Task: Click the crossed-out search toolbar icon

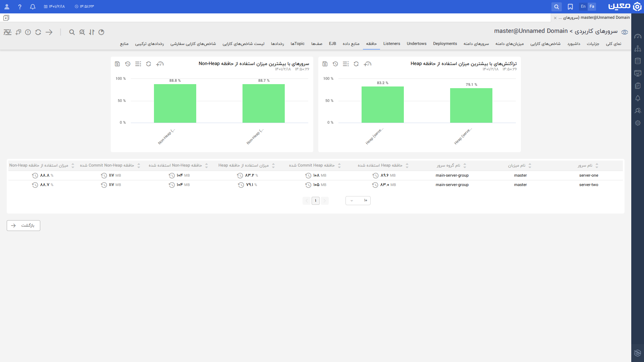Action: tap(82, 32)
